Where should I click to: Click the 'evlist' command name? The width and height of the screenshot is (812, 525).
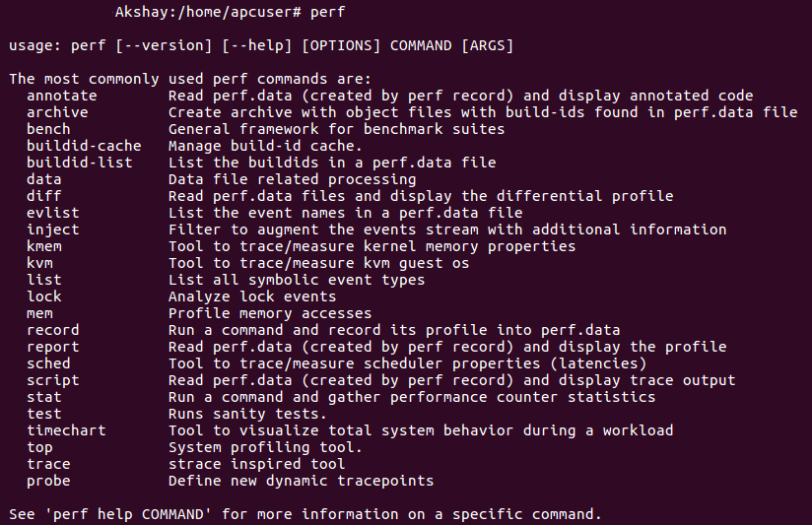[x=53, y=213]
